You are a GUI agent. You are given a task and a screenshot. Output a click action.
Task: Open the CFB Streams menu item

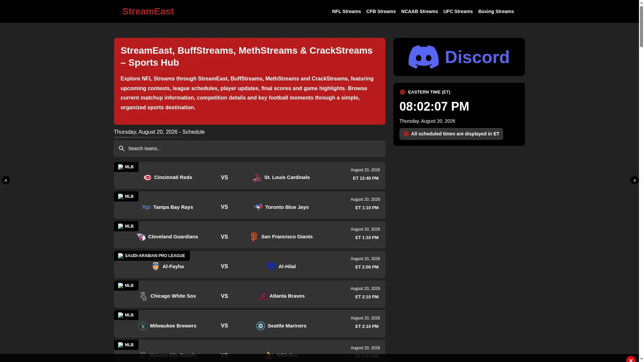(x=381, y=11)
